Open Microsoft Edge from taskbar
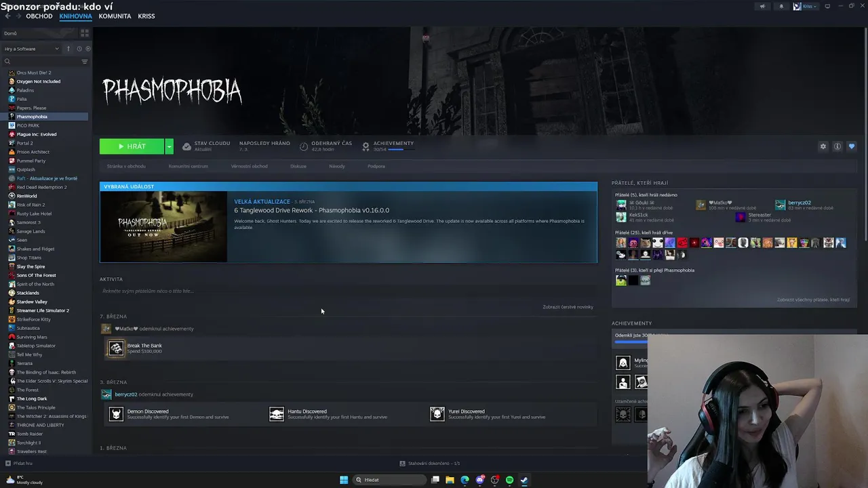 click(465, 480)
